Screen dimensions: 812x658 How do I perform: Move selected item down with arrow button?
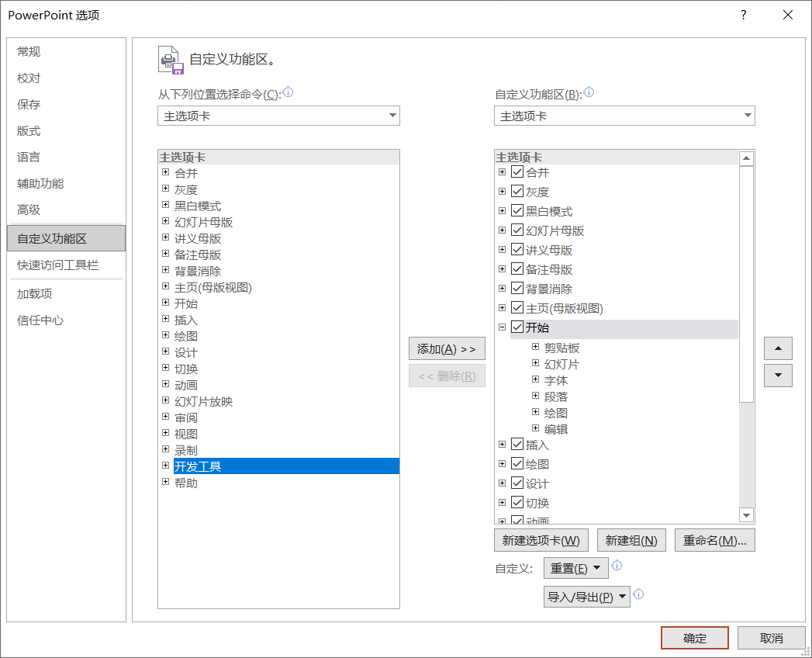click(x=778, y=375)
